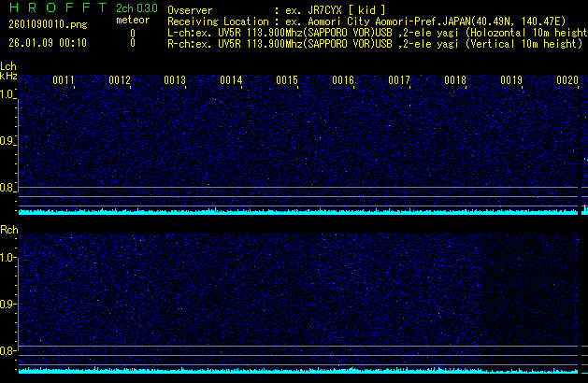Click the 1.0 frequency tick in Rch
This screenshot has width=588, height=383.
[8, 257]
